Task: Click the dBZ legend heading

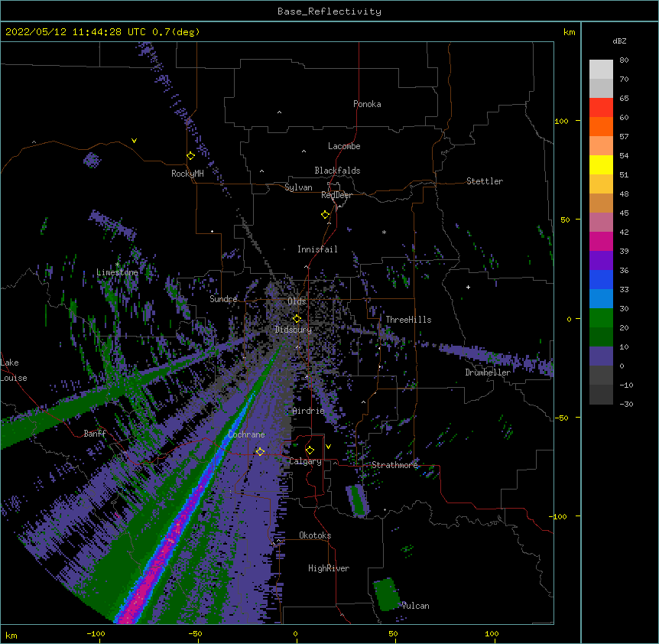Action: [x=619, y=41]
